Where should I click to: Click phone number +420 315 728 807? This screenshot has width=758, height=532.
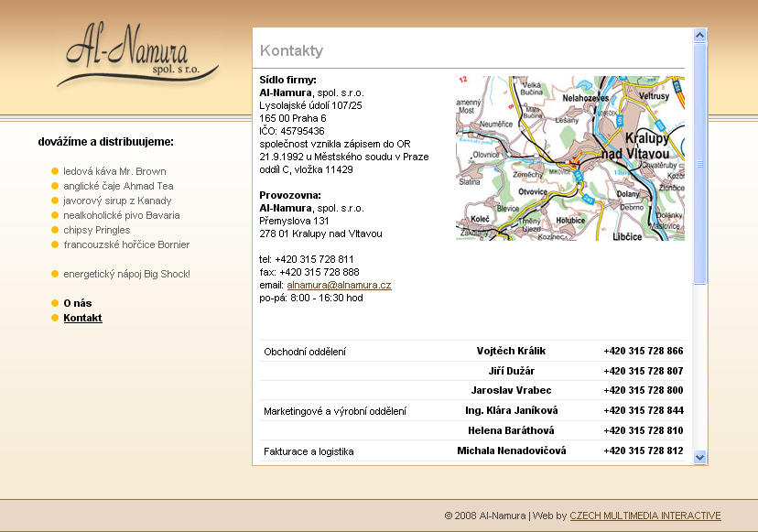click(643, 371)
